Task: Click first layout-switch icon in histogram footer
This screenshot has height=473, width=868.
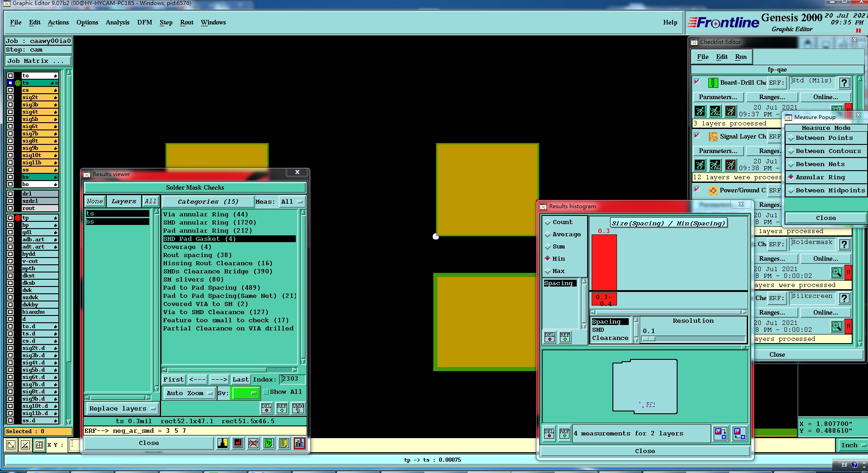Action: tap(721, 433)
